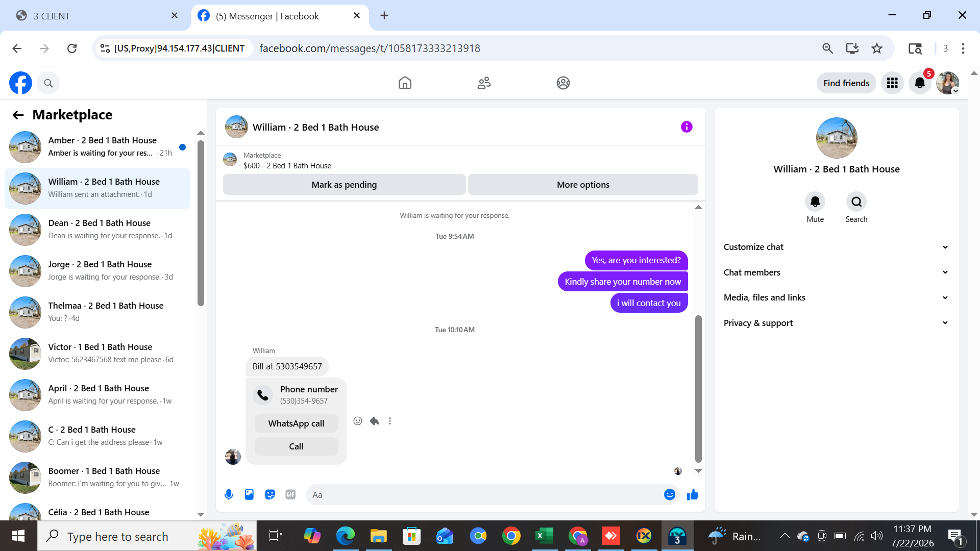
Task: Expand Privacy & support section
Action: pyautogui.click(x=836, y=323)
